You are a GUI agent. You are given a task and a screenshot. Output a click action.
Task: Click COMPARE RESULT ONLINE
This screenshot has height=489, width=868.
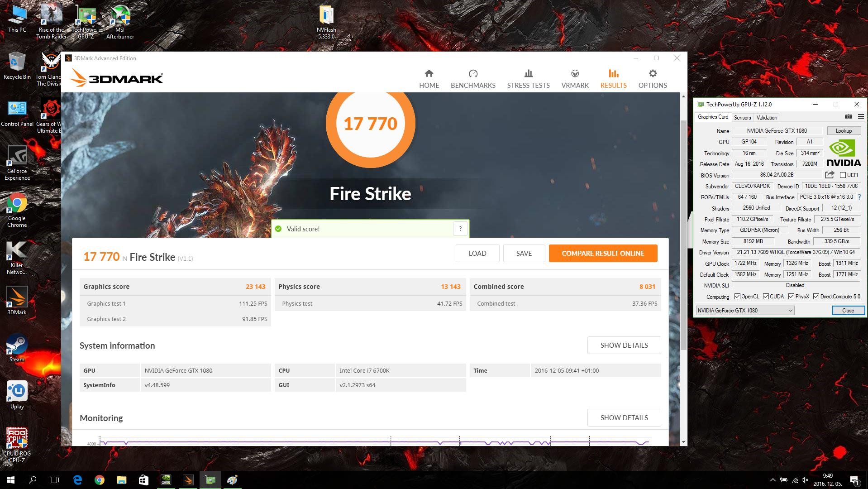click(x=603, y=254)
